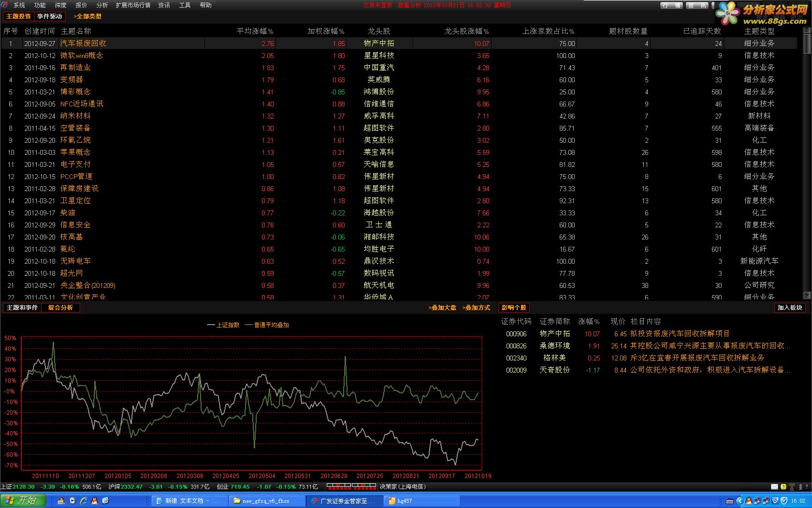Click the 加入板块 button
The image size is (812, 508).
(790, 308)
